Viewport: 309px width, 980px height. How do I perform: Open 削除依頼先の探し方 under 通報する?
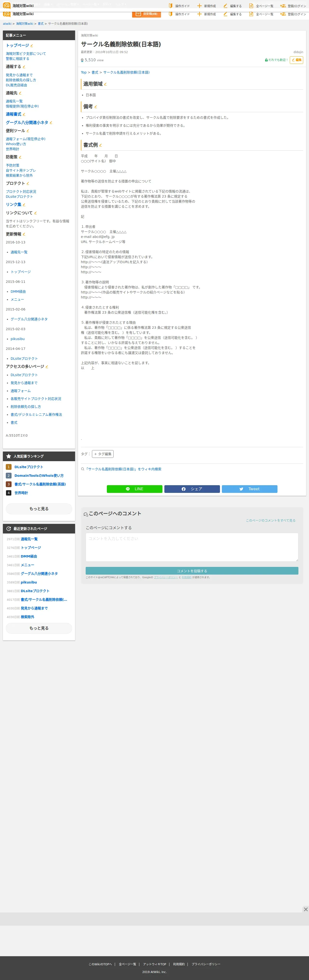pos(20,80)
